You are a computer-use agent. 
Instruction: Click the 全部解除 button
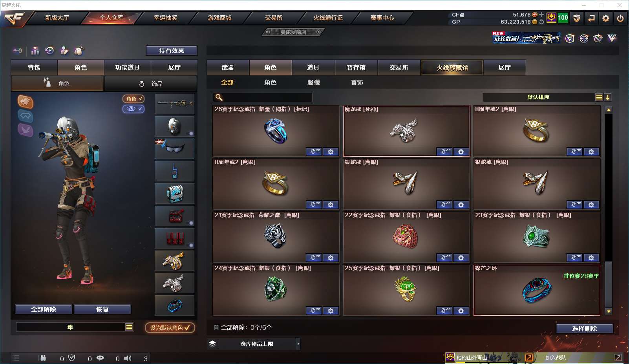coord(44,309)
